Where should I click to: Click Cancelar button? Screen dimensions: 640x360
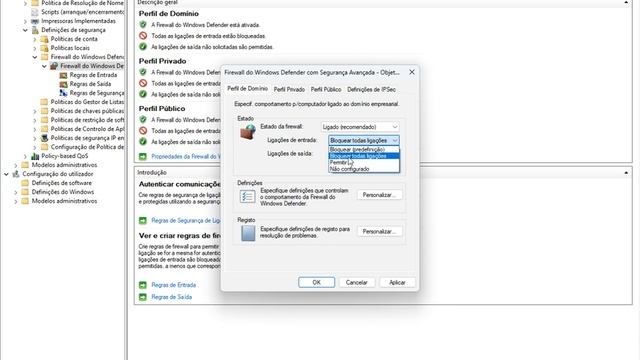[x=356, y=282]
